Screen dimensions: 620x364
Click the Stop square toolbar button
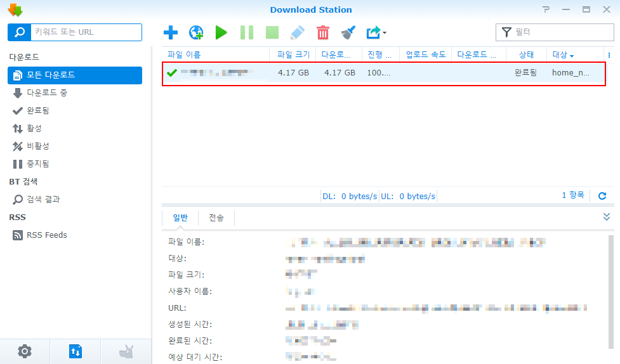(272, 32)
